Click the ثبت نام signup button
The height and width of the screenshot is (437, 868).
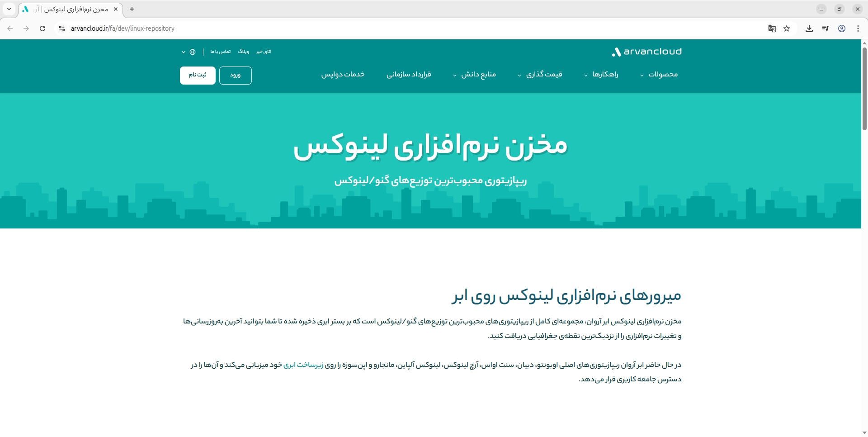198,76
